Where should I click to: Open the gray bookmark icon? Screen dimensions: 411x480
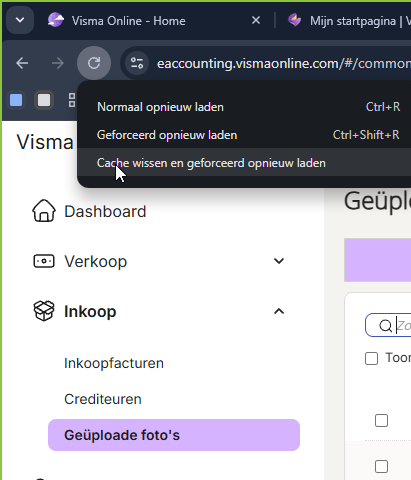click(44, 100)
